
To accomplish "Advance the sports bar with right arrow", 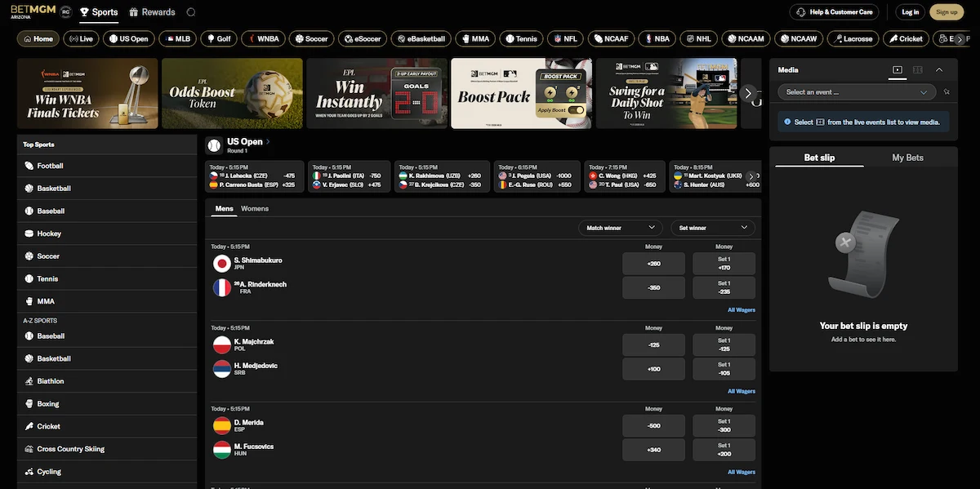I will [960, 38].
